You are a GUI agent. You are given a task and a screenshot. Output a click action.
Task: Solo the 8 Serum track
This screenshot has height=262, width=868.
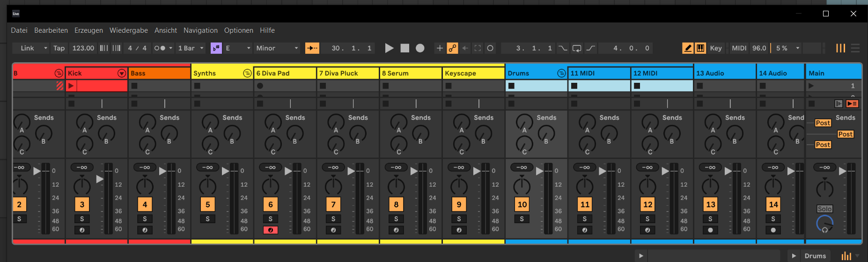[396, 219]
